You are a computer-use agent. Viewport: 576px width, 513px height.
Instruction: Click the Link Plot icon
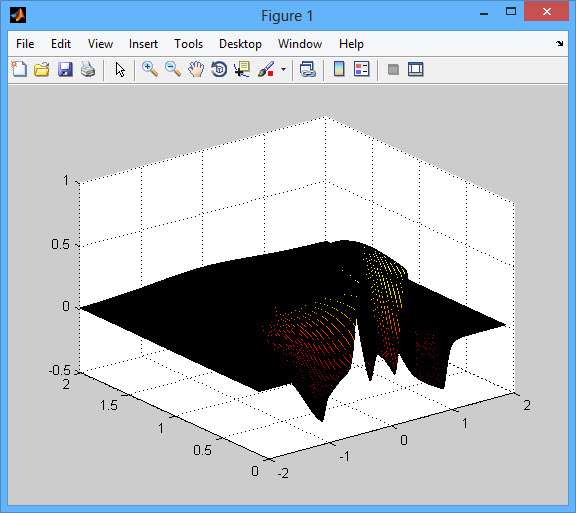pos(307,69)
